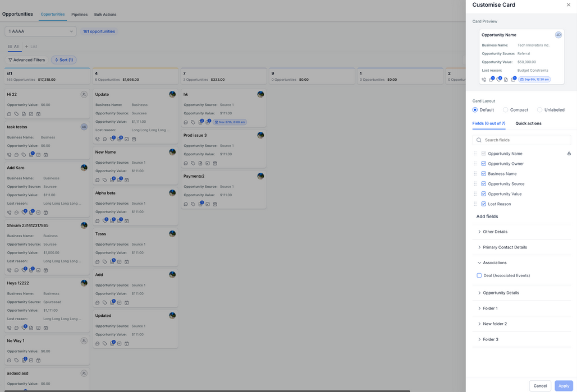Open the Shivam 231412317865 card title
Screen dimensions: 577x392
(x=28, y=225)
